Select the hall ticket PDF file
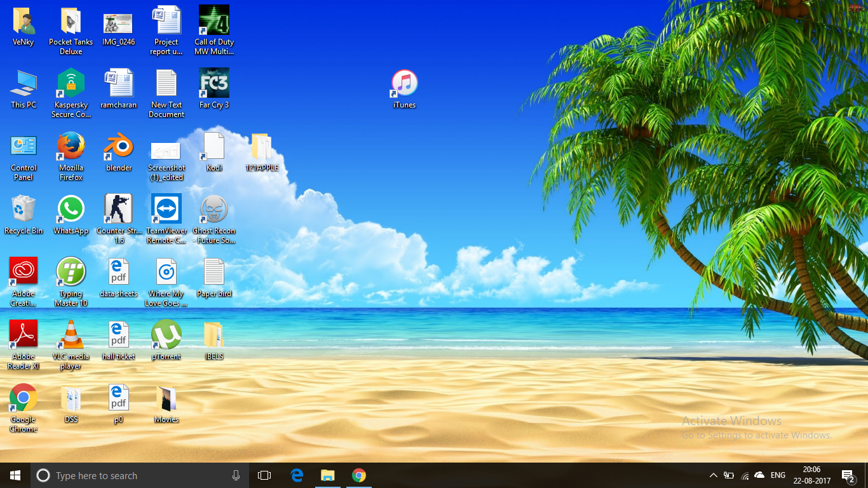Screen dimensions: 868x488 point(119,341)
